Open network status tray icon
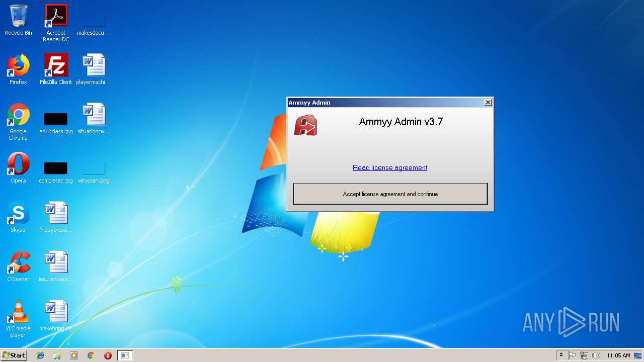The image size is (644, 362). click(x=584, y=355)
